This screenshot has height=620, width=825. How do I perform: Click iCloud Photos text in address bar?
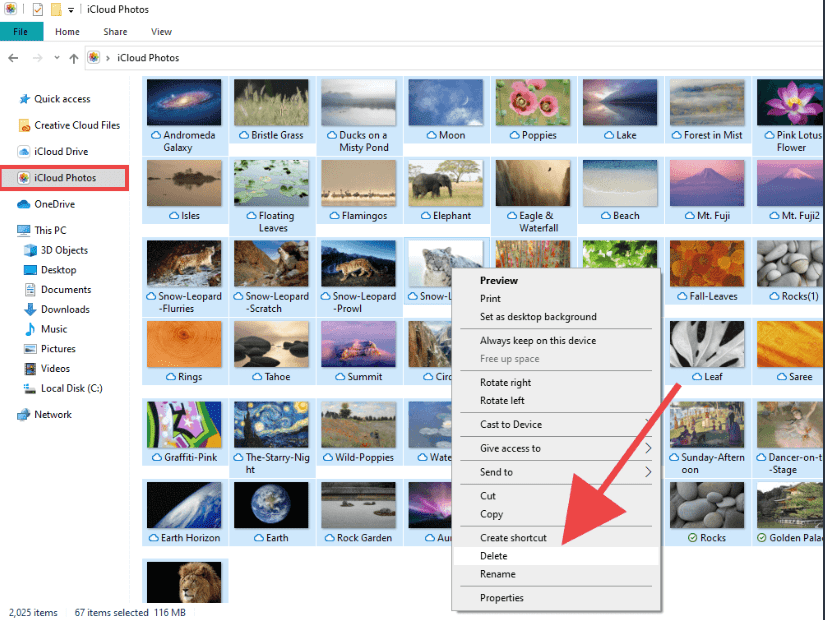point(148,58)
